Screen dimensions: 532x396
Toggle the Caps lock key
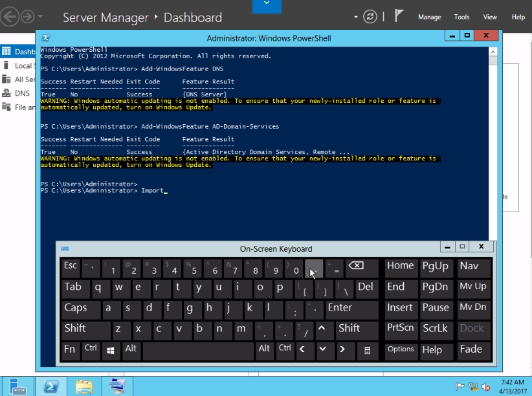80,309
